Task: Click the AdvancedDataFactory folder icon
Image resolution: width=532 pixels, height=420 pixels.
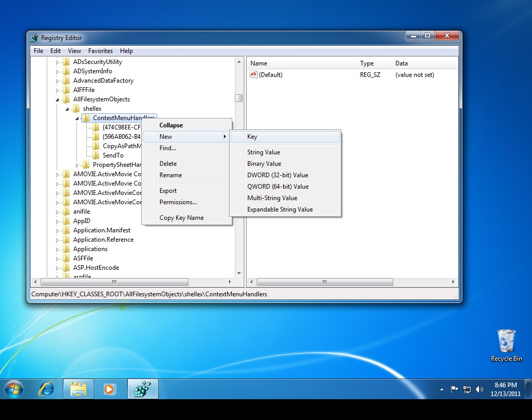Action: coord(66,81)
